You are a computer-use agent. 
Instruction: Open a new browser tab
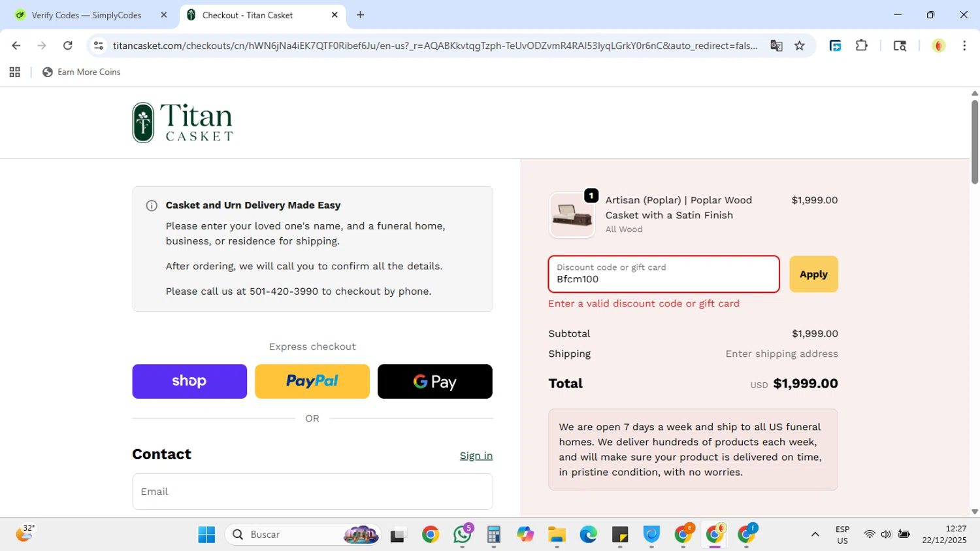pyautogui.click(x=360, y=15)
